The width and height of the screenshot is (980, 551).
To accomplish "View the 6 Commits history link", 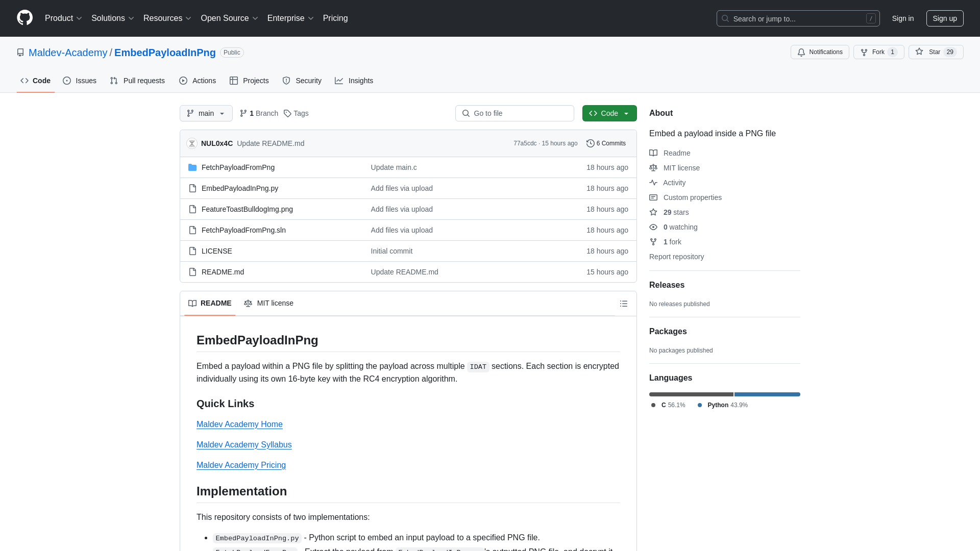I will click(606, 143).
